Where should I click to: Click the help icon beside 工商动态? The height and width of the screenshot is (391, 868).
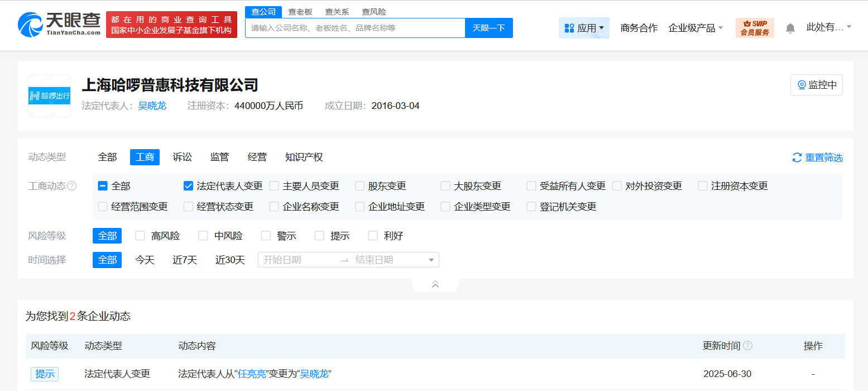(x=72, y=186)
